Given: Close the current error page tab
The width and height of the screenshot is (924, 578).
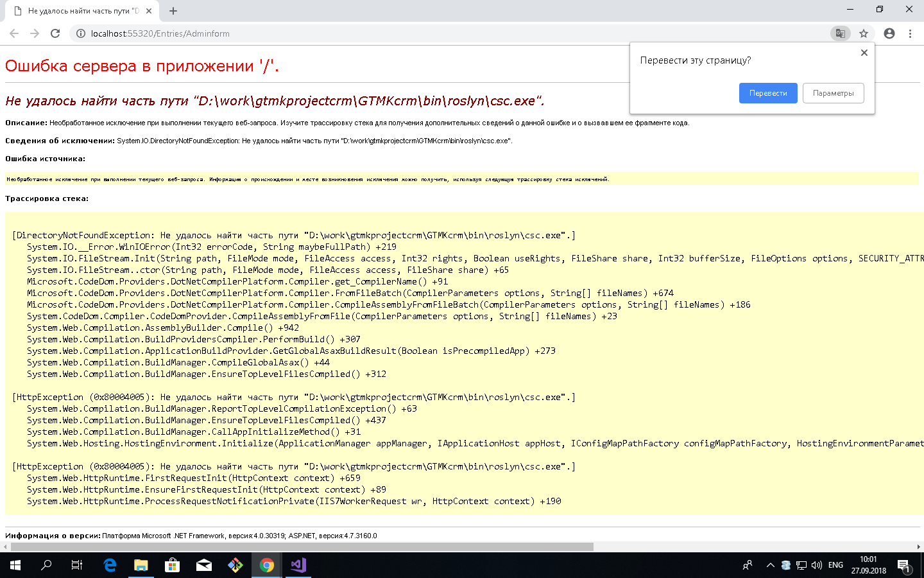Looking at the screenshot, I should tap(149, 11).
